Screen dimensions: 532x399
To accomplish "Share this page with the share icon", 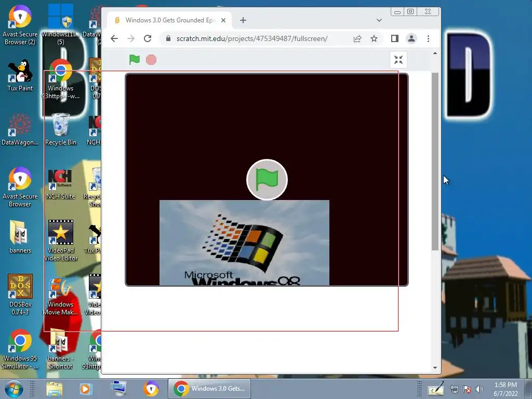I will (x=357, y=38).
